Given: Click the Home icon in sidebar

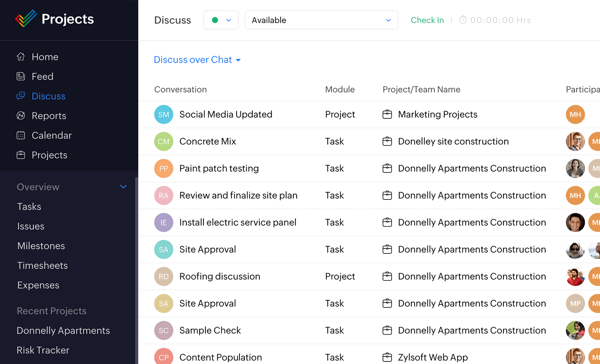Looking at the screenshot, I should pyautogui.click(x=21, y=57).
